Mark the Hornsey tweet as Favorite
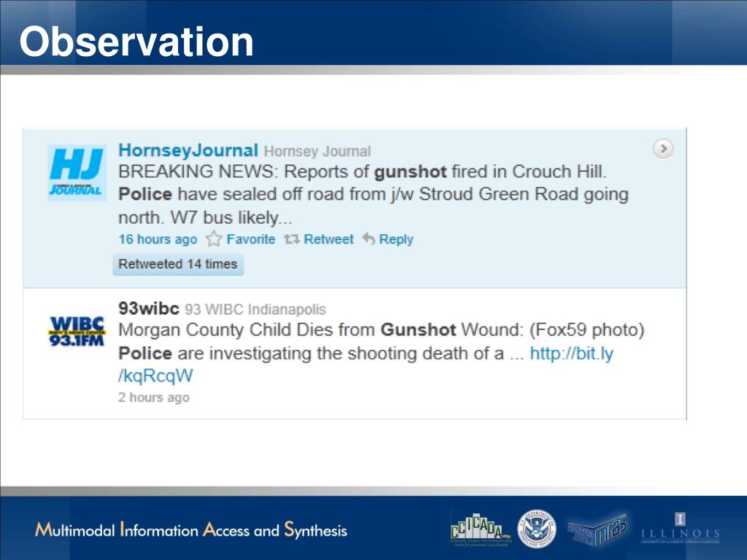This screenshot has height=560, width=747. pos(251,239)
